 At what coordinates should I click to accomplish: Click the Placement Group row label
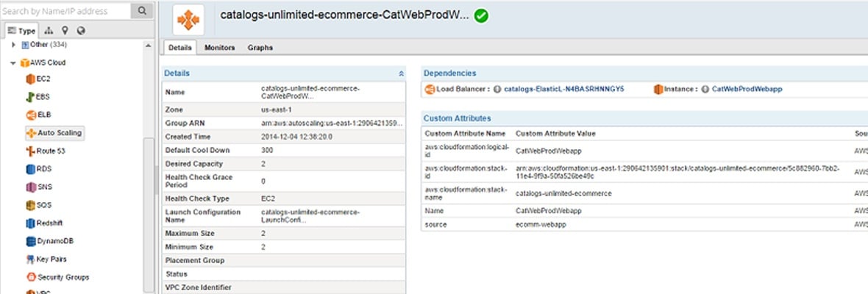(x=193, y=260)
